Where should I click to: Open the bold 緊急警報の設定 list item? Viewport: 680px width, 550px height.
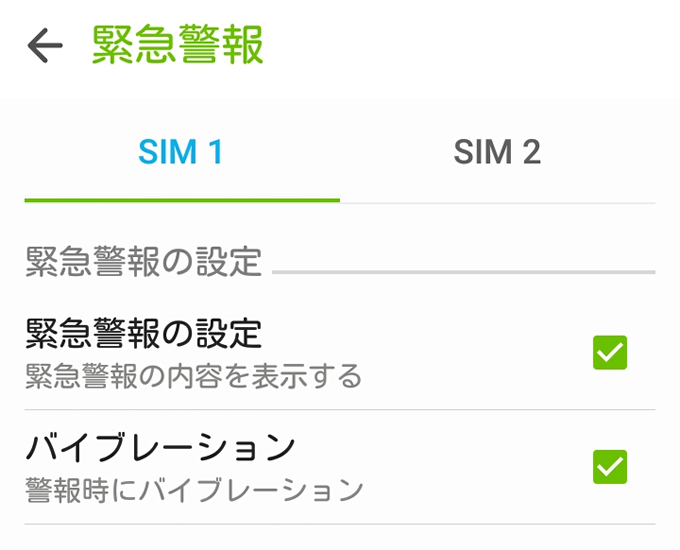(x=340, y=352)
